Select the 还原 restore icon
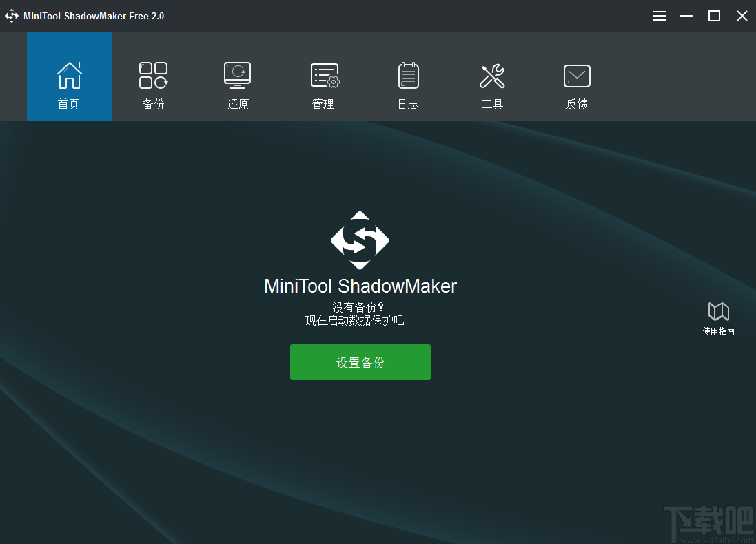This screenshot has height=544, width=756. tap(237, 74)
